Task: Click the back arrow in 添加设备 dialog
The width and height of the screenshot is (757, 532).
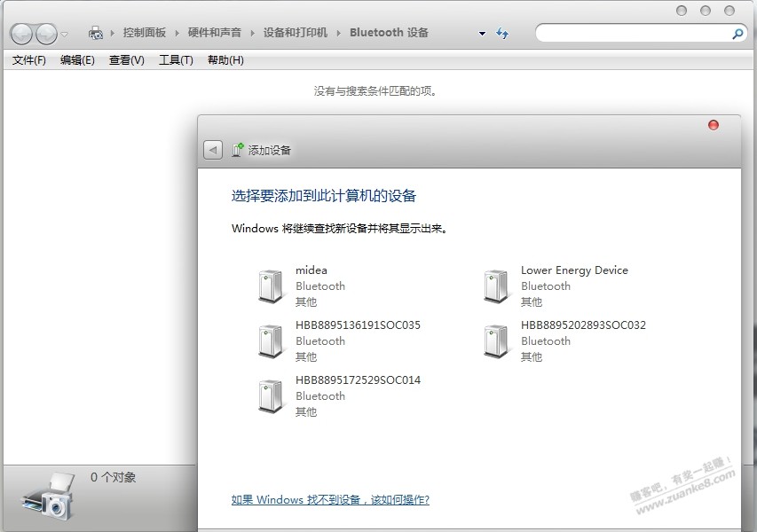Action: click(213, 150)
